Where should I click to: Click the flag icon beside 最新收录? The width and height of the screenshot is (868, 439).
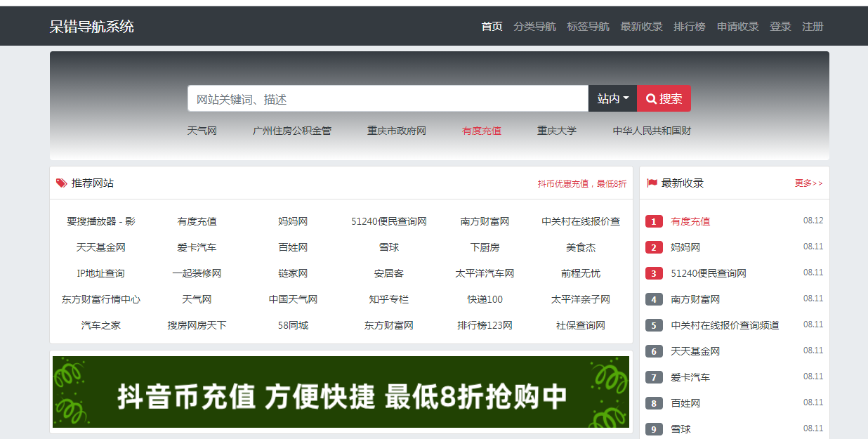click(x=652, y=183)
